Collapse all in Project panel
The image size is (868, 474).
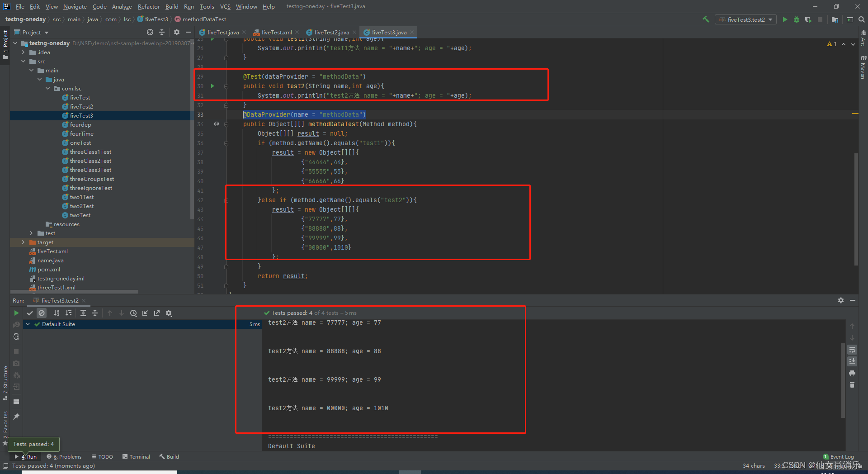(162, 32)
